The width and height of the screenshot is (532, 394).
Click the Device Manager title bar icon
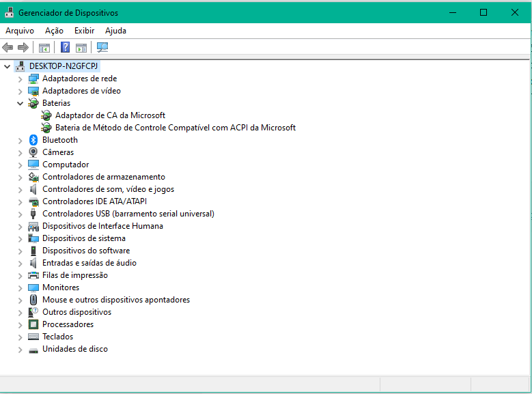[x=9, y=12]
